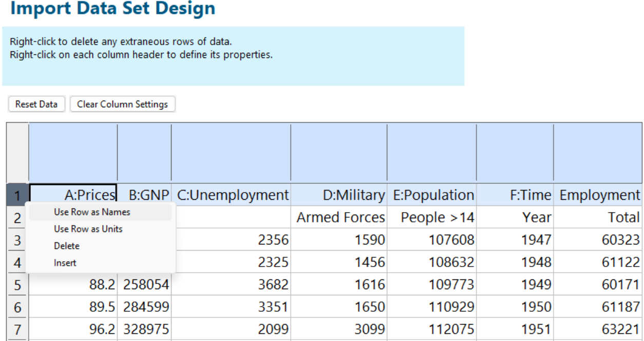Select row header number 5
644x341 pixels.
pyautogui.click(x=17, y=285)
